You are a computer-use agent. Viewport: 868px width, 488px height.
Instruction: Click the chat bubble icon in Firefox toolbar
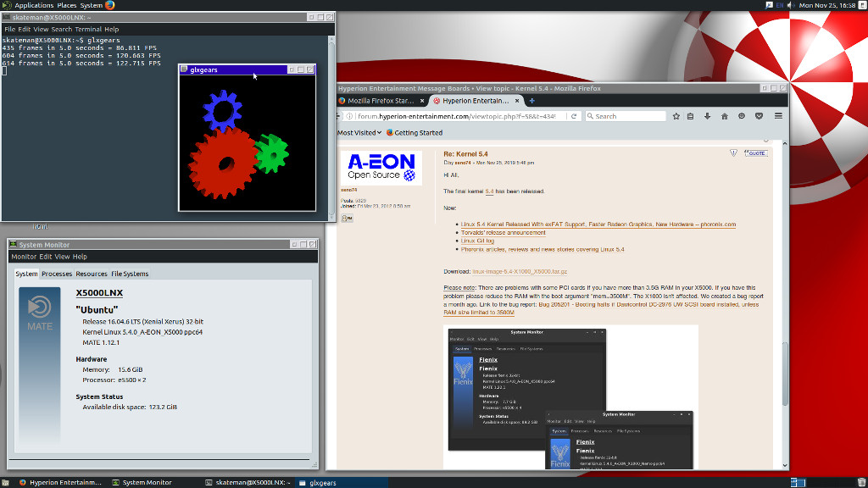[x=741, y=116]
